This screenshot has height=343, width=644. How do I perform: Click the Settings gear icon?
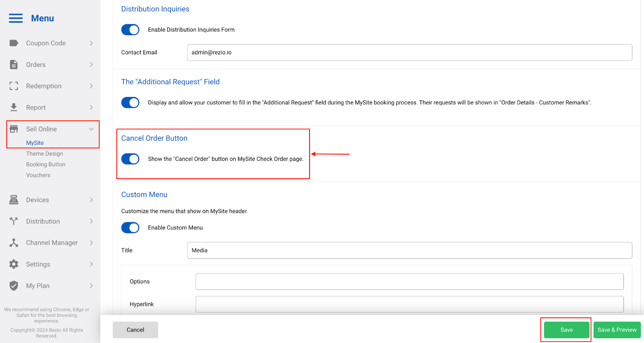[14, 264]
